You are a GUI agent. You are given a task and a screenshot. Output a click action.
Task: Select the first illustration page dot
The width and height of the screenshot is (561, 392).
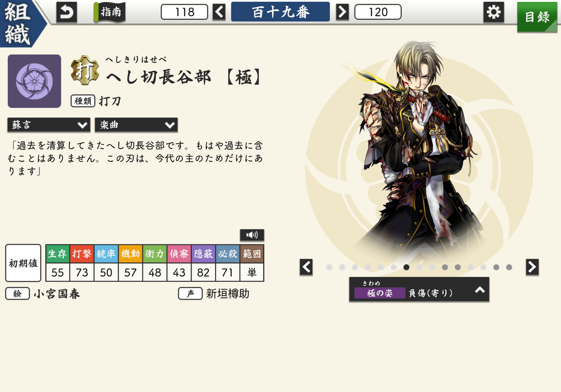pos(329,267)
